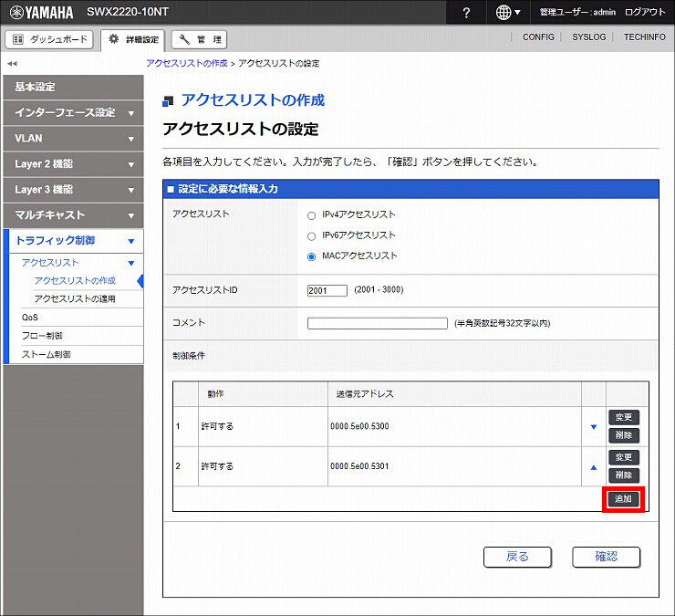Click the 確認 button
Screen dimensions: 675x616
coord(606,558)
